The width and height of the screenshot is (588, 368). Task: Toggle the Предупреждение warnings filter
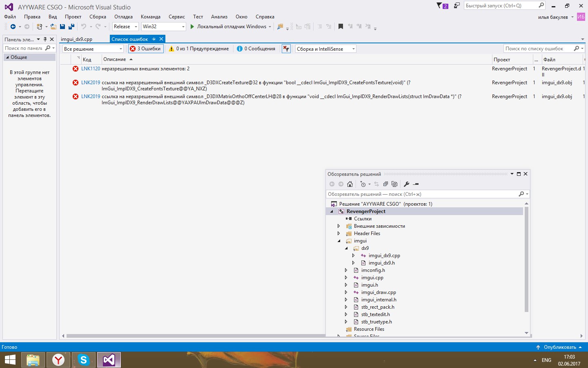[x=199, y=49]
